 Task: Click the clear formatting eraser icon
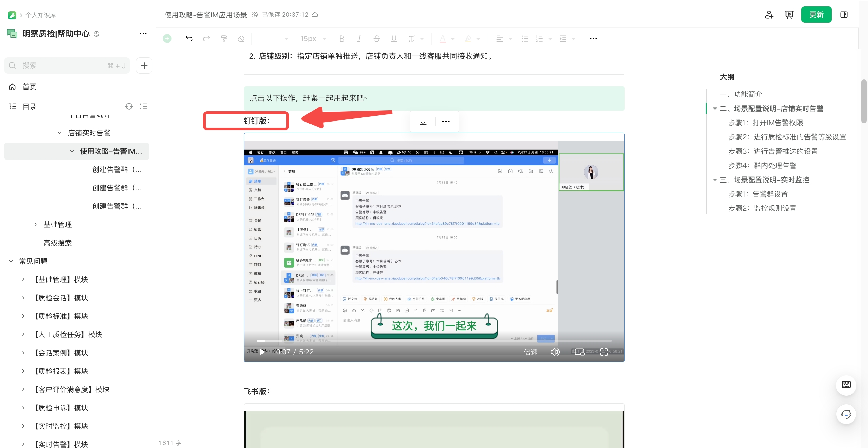241,39
